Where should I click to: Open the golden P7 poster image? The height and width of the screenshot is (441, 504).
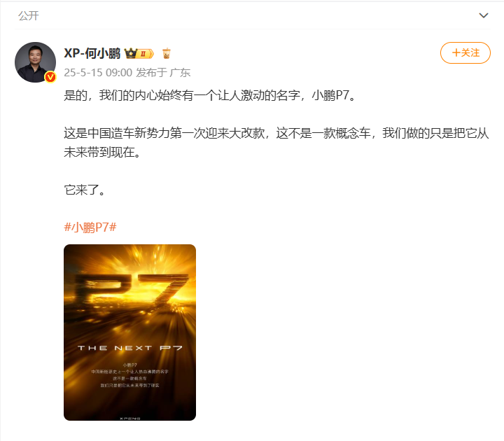[130, 332]
